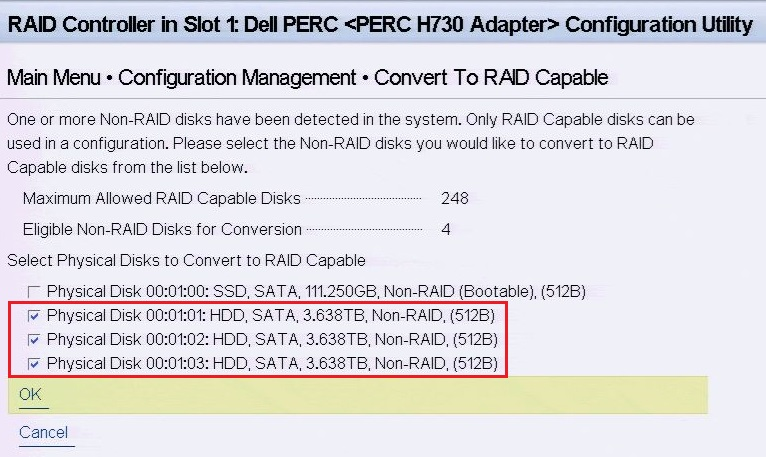The height and width of the screenshot is (457, 766).
Task: Deselect the Physical Disk 00:01:03 checkbox
Action: [x=36, y=363]
